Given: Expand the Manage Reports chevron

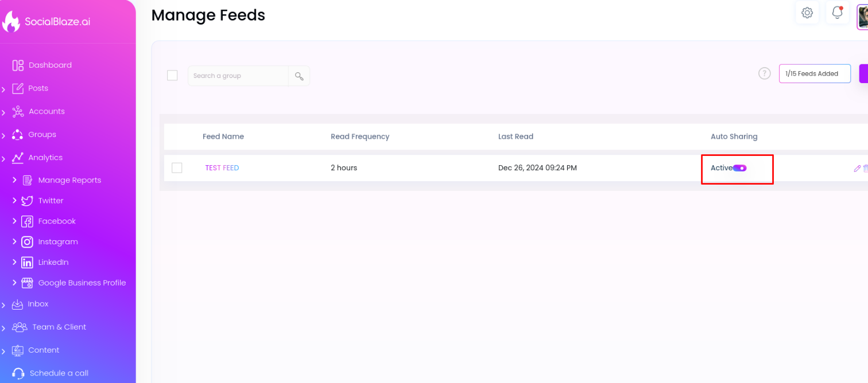Looking at the screenshot, I should (14, 180).
